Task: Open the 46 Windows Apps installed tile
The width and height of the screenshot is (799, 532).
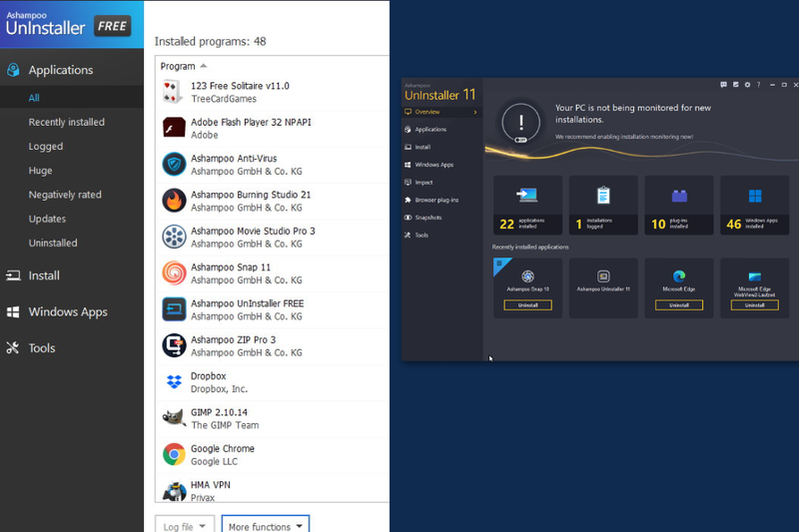Action: (755, 206)
